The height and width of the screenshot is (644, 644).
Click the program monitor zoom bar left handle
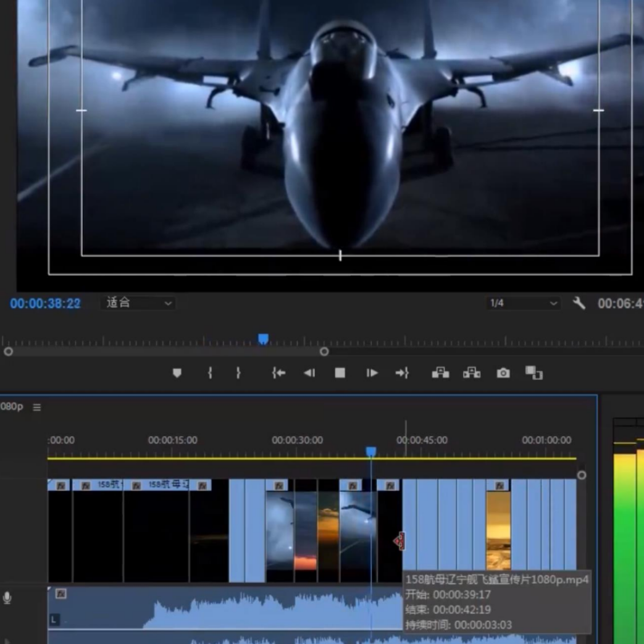pos(8,351)
